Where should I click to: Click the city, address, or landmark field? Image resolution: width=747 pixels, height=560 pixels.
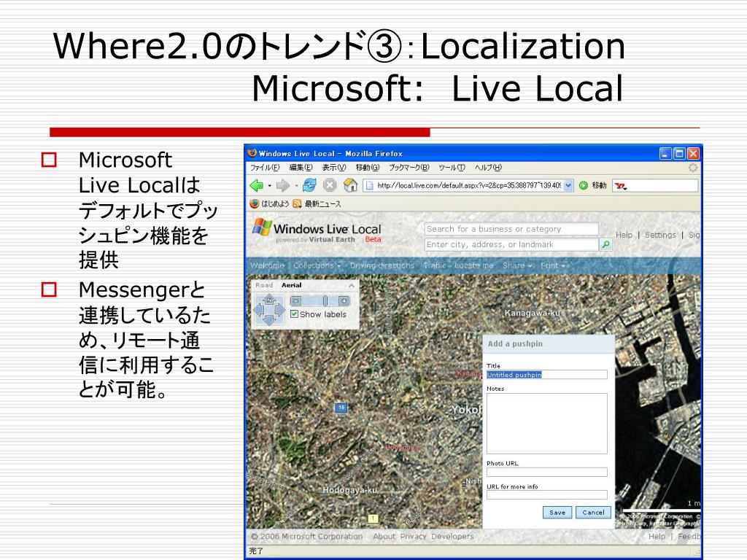[511, 244]
